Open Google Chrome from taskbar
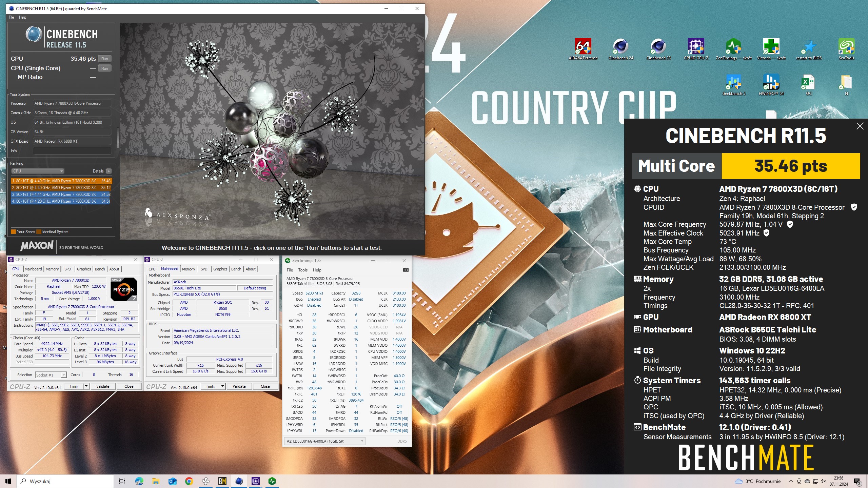Viewport: 868px width, 488px height. pos(189,481)
